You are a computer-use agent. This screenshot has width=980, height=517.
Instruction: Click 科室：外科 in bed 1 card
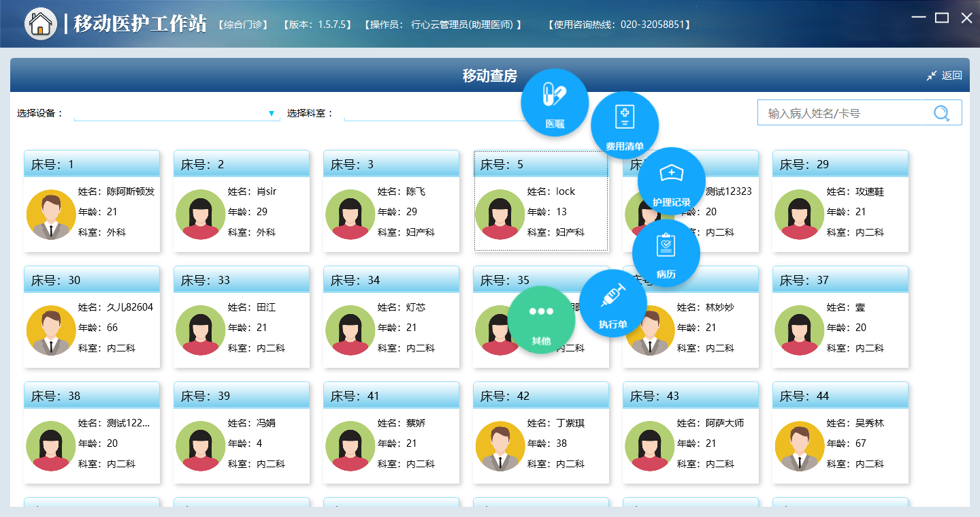coord(102,232)
